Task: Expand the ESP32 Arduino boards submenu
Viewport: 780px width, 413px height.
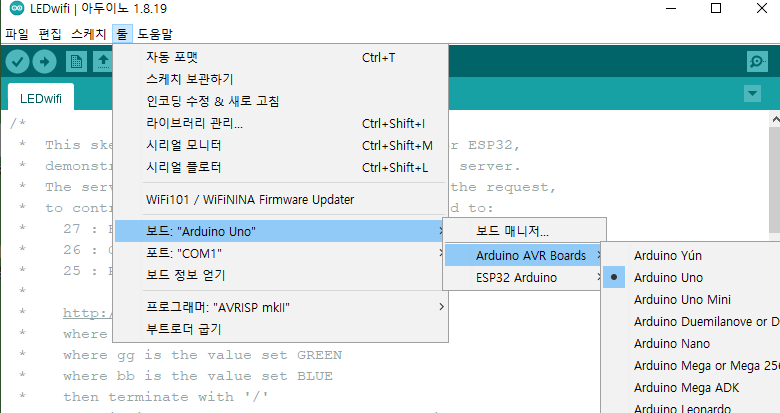Action: 523,278
